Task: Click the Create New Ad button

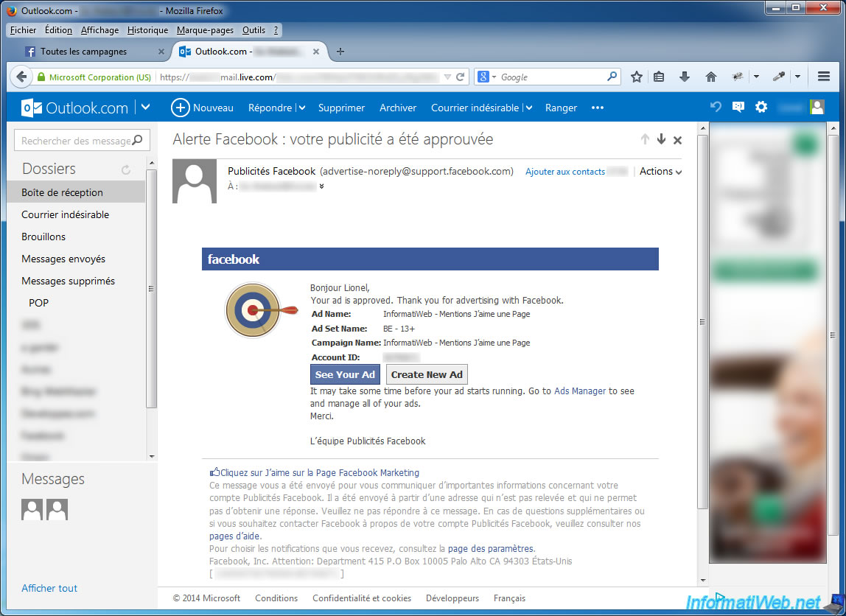Action: [x=427, y=374]
